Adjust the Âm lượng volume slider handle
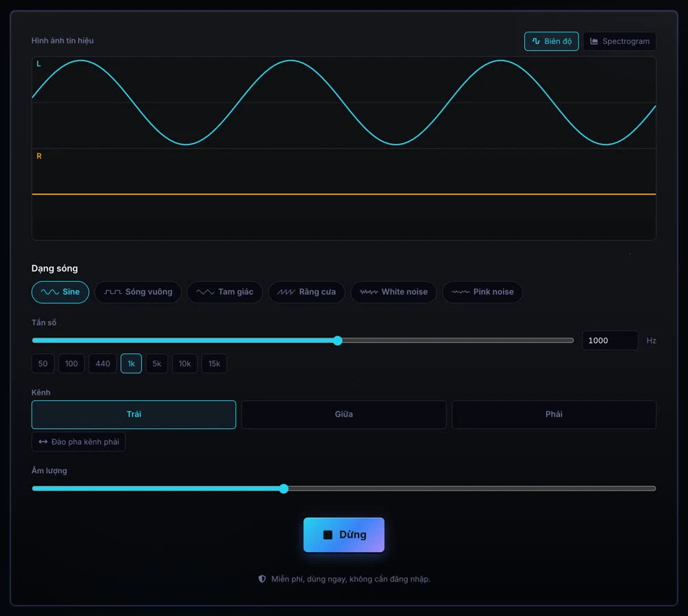Screen dimensions: 688x616 [x=284, y=488]
